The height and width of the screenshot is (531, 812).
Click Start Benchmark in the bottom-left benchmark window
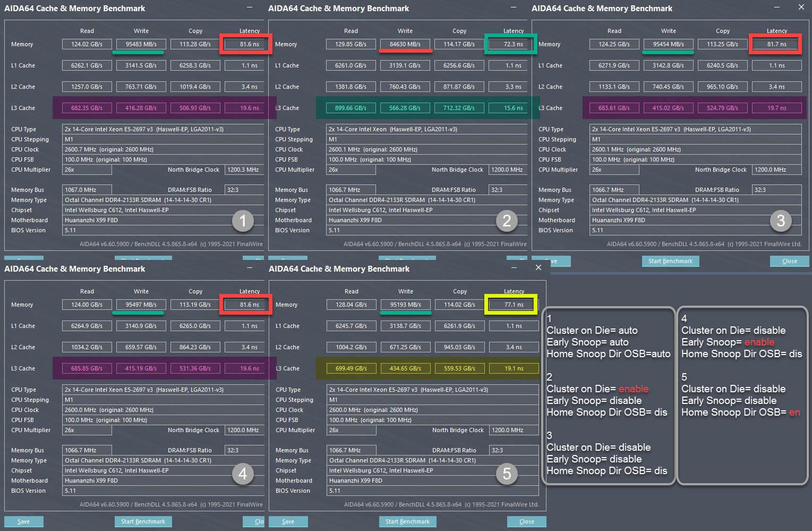143,521
